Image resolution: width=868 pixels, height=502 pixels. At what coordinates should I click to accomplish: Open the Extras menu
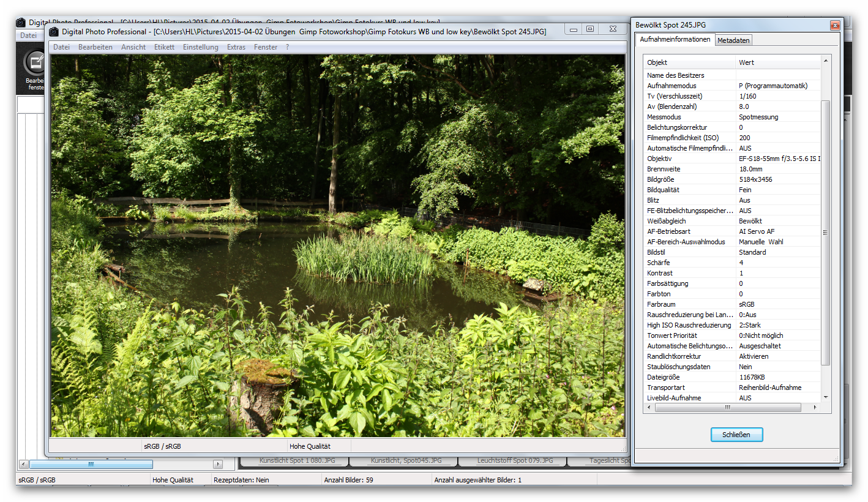[x=236, y=47]
